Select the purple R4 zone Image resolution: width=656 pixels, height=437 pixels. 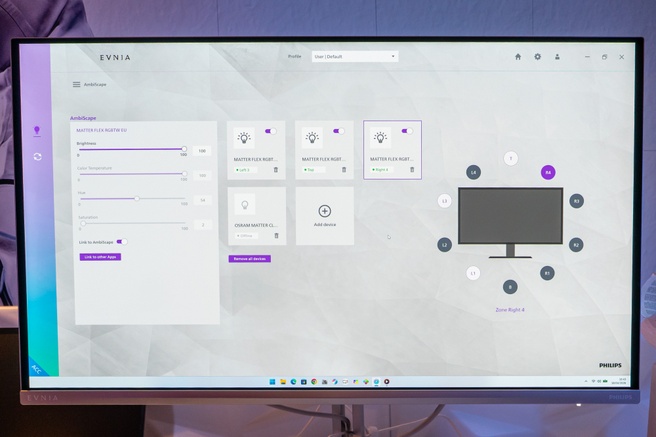tap(548, 172)
